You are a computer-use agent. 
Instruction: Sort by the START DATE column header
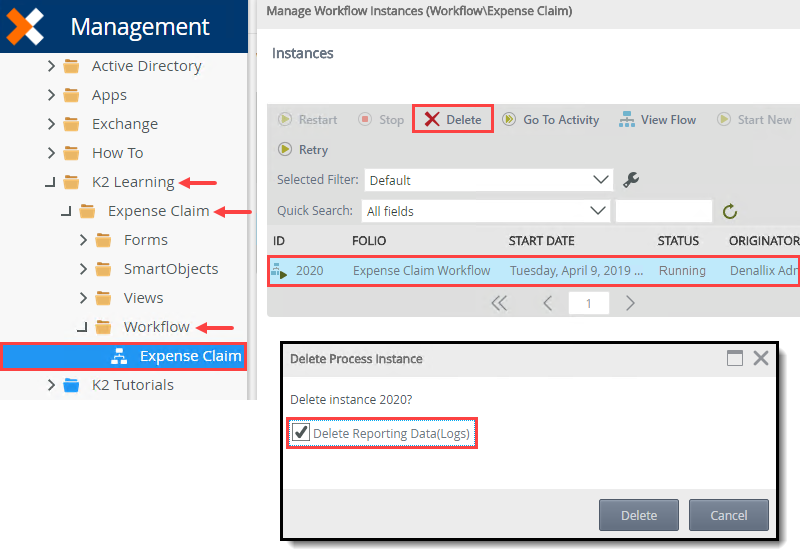click(x=541, y=241)
